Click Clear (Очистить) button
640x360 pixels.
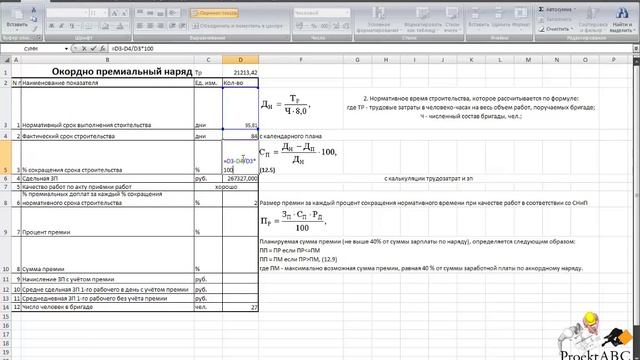556,29
